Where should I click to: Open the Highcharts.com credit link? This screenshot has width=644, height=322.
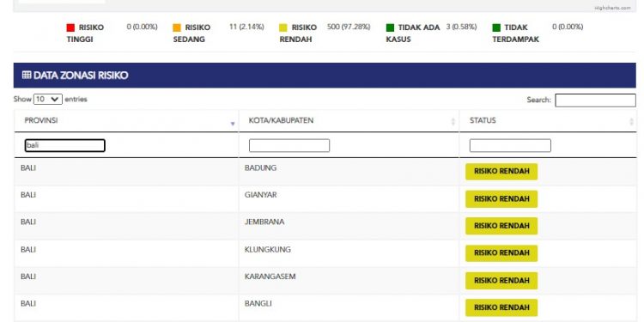tap(612, 8)
